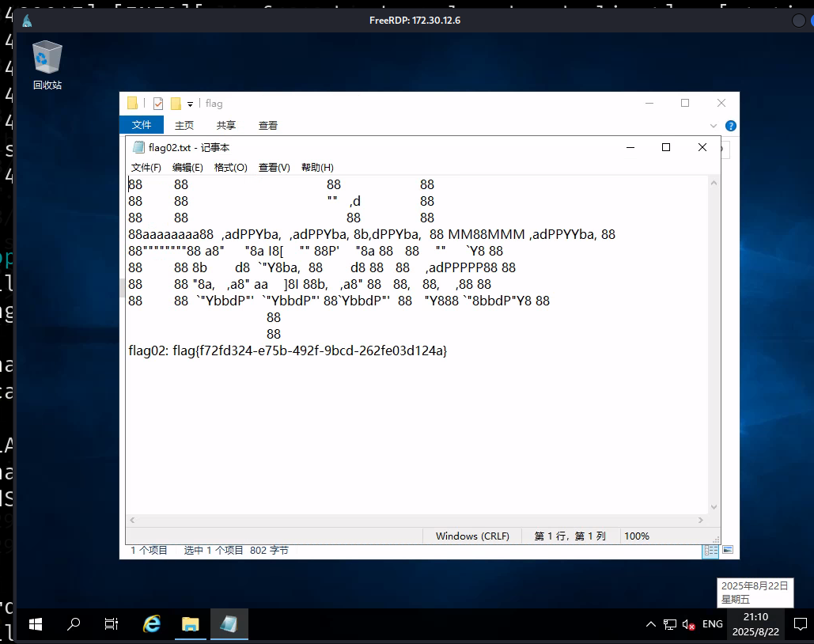Show hidden tray icons chevron
Viewport: 814px width, 644px height.
[x=650, y=624]
